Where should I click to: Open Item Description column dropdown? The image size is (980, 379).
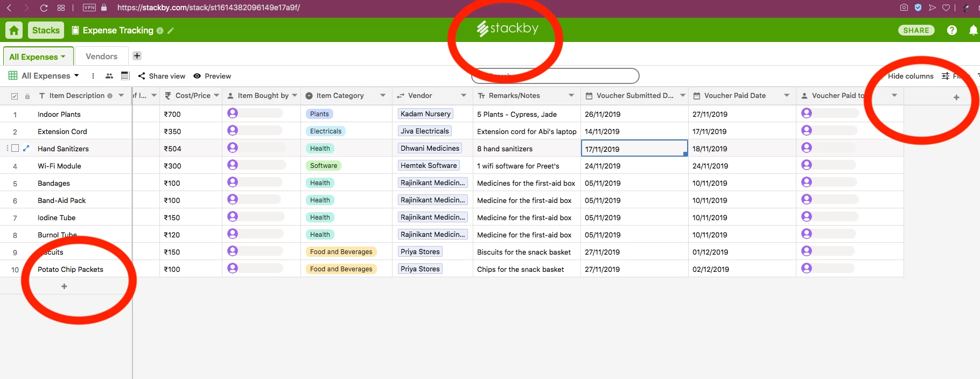[x=121, y=95]
